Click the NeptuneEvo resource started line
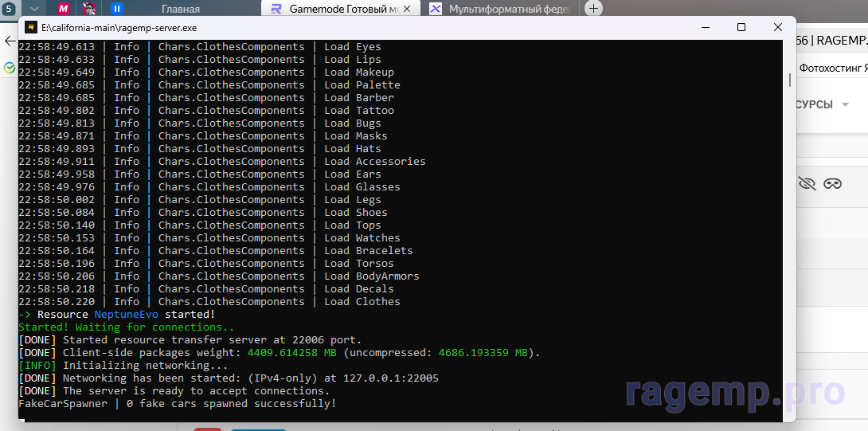 (x=115, y=315)
